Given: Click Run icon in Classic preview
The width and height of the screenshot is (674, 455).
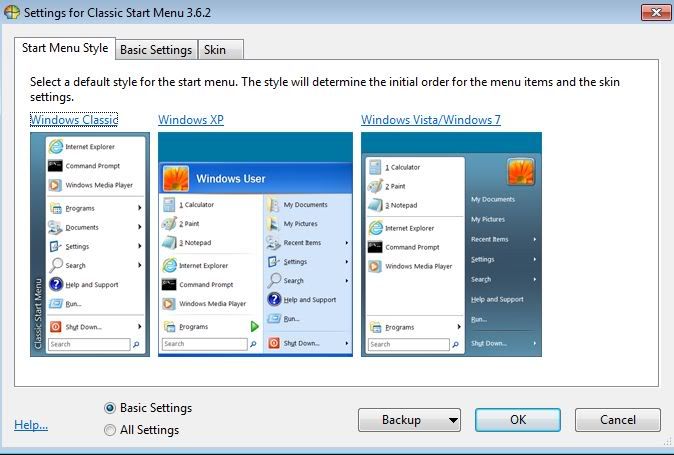Looking at the screenshot, I should pos(56,303).
